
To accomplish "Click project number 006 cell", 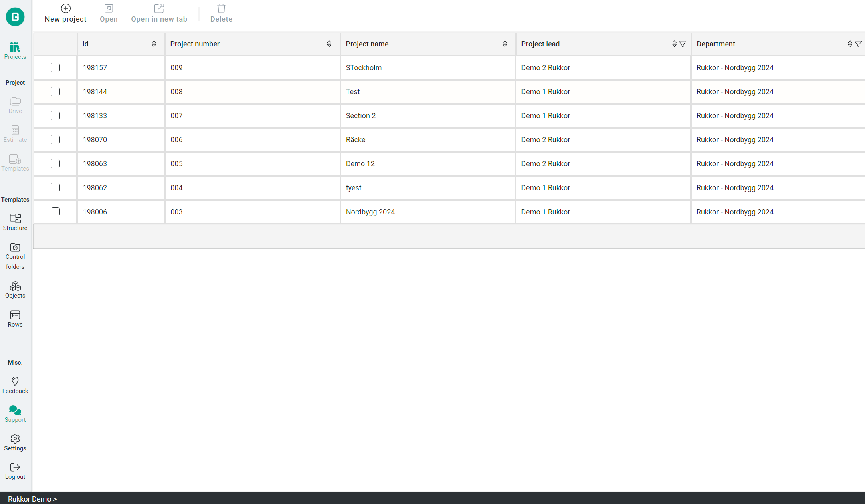I will coord(252,140).
